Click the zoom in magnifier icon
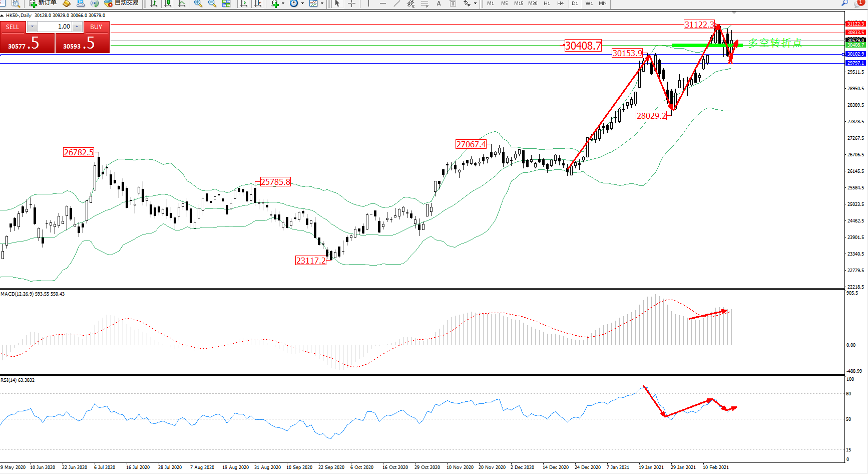868x474 pixels. coord(198,4)
